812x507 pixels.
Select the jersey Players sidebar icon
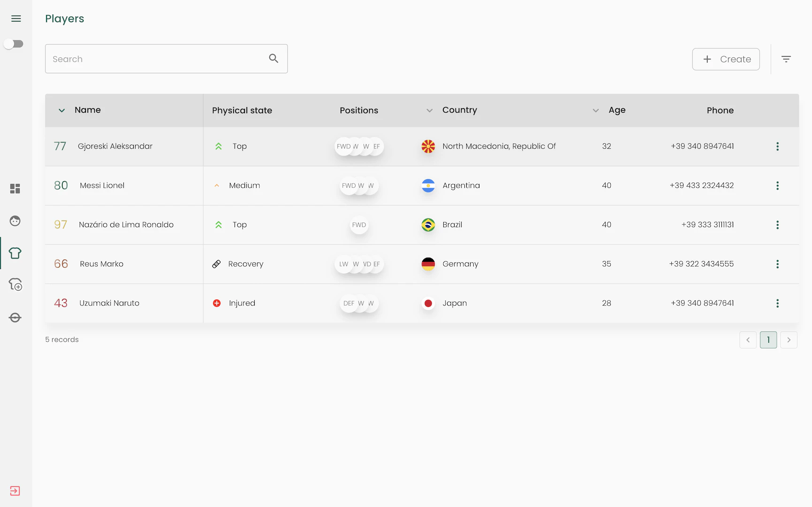(15, 253)
